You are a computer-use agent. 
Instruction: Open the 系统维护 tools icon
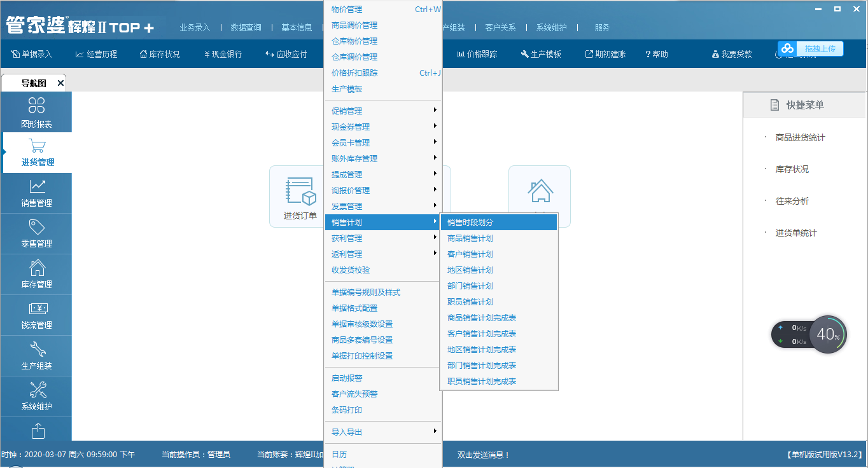coord(38,390)
